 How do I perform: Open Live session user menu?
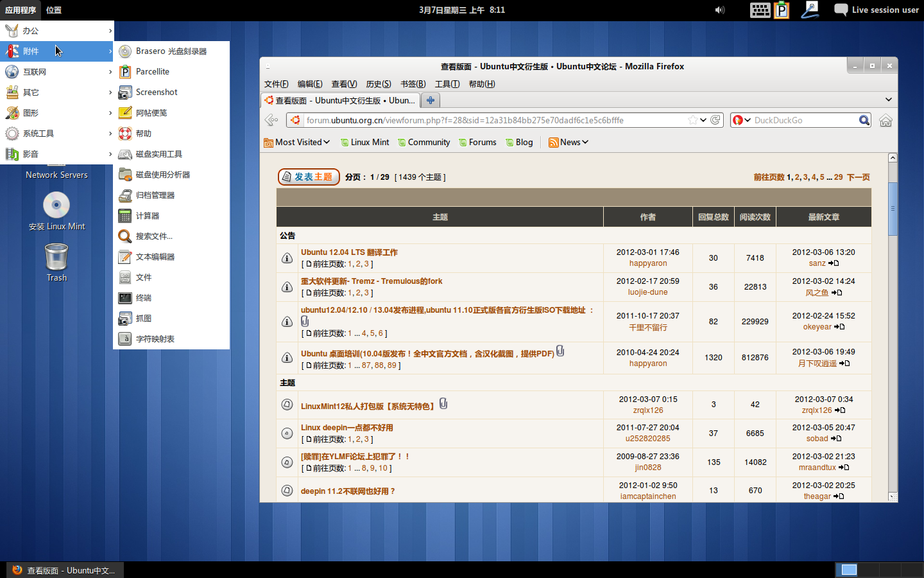point(877,10)
